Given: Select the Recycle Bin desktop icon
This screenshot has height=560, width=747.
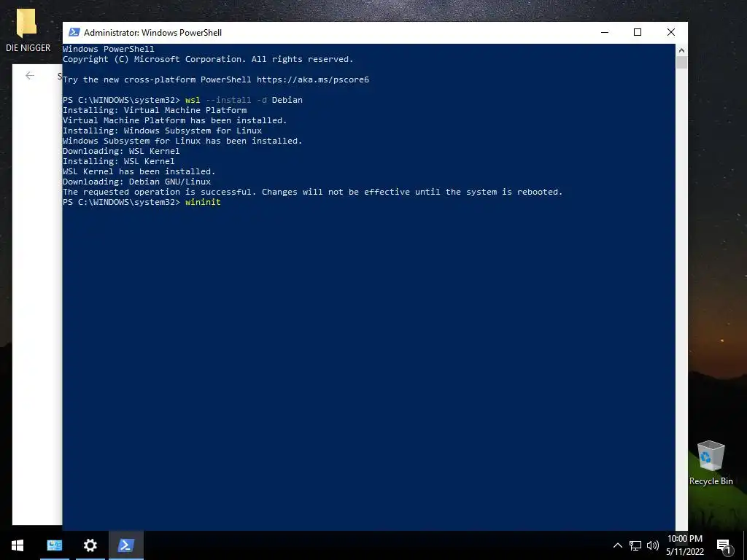Looking at the screenshot, I should tap(711, 463).
